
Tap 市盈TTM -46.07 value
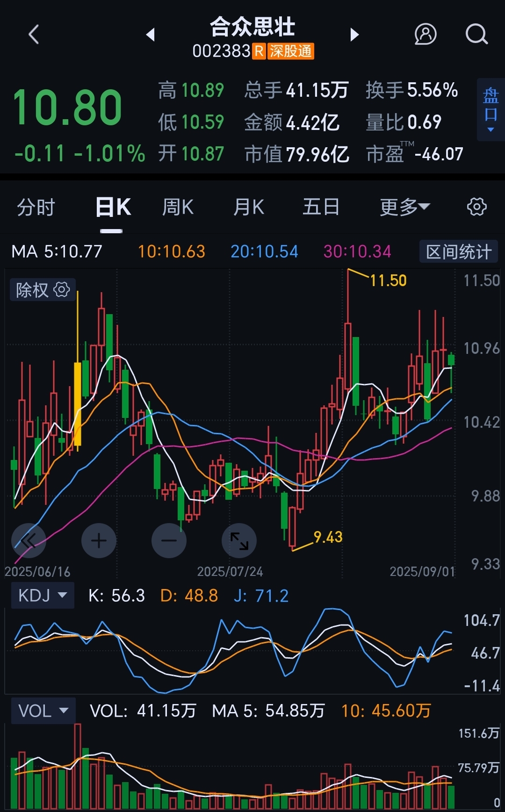414,153
